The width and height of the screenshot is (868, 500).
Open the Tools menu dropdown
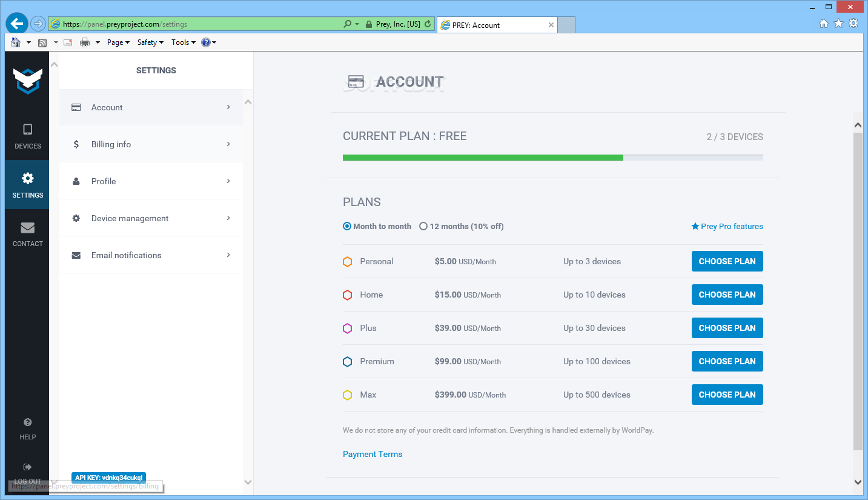[184, 42]
